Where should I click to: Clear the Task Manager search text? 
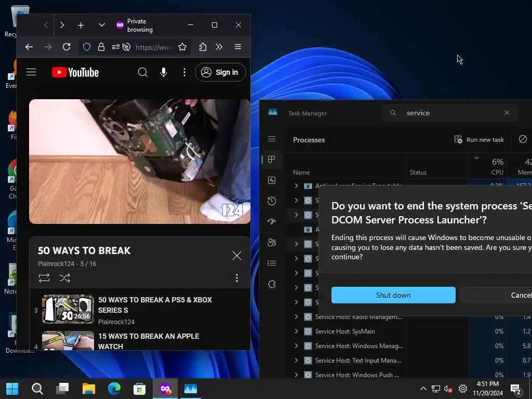[x=507, y=113]
